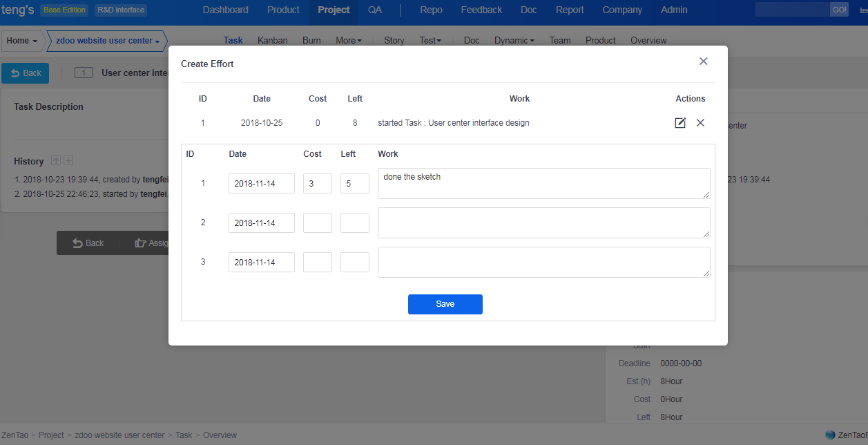Click the collapse history arrow icon

56,161
